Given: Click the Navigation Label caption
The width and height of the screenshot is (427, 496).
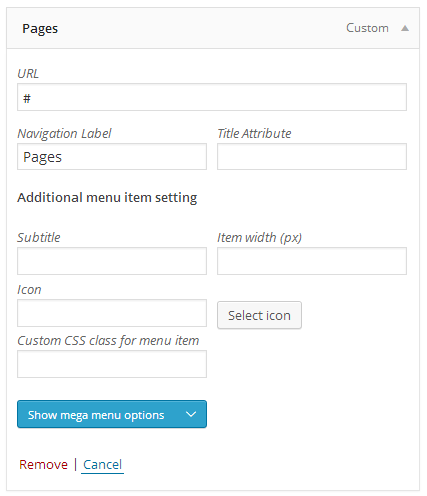Looking at the screenshot, I should tap(64, 134).
